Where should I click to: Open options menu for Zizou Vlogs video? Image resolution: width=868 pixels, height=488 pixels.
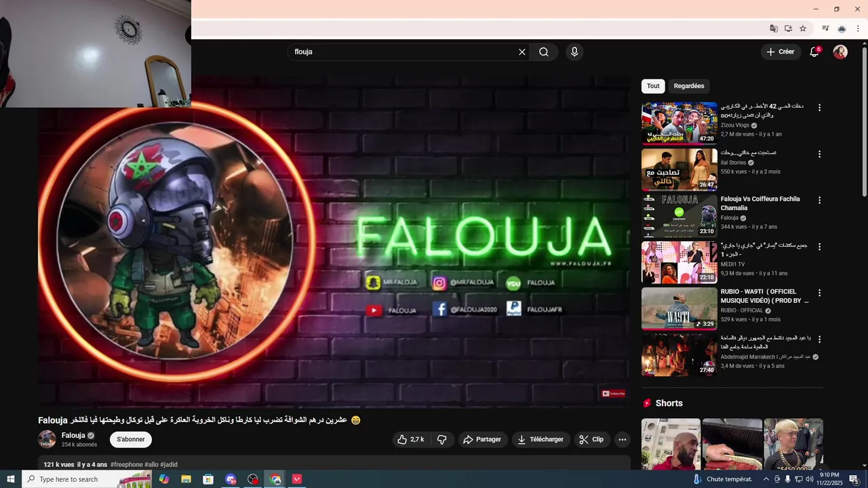[819, 108]
